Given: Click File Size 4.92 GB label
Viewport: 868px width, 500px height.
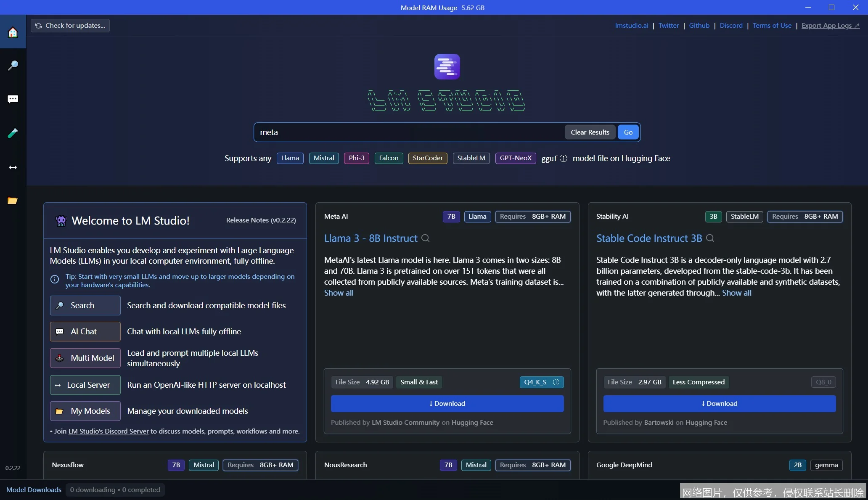Looking at the screenshot, I should [362, 382].
